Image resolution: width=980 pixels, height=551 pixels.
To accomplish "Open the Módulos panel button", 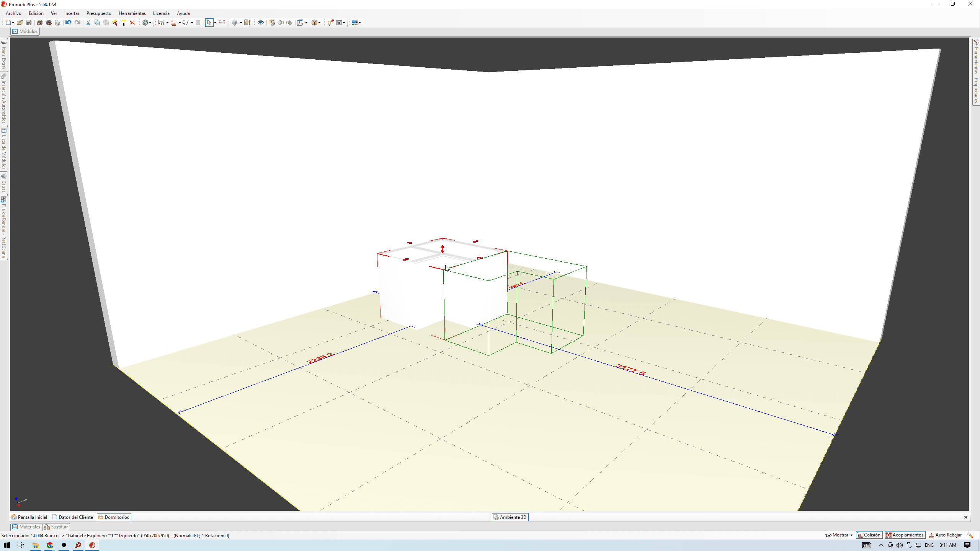I will [x=25, y=31].
